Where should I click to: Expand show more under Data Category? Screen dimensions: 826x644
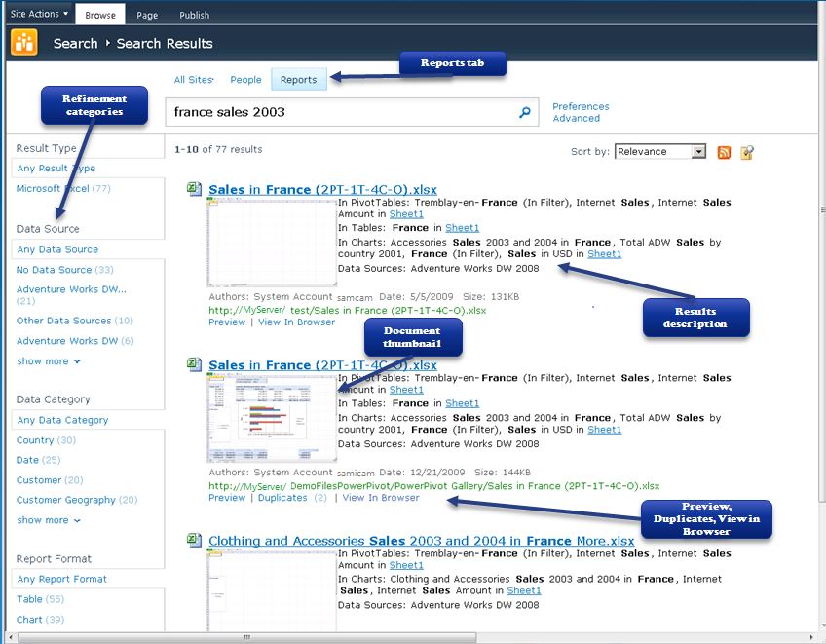point(49,520)
